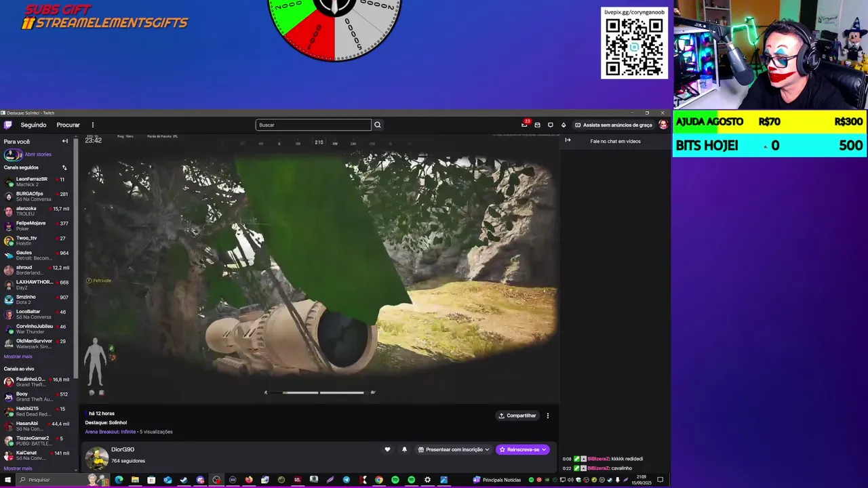
Task: Open OldManSurvivor channel in sidebar
Action: pyautogui.click(x=38, y=344)
